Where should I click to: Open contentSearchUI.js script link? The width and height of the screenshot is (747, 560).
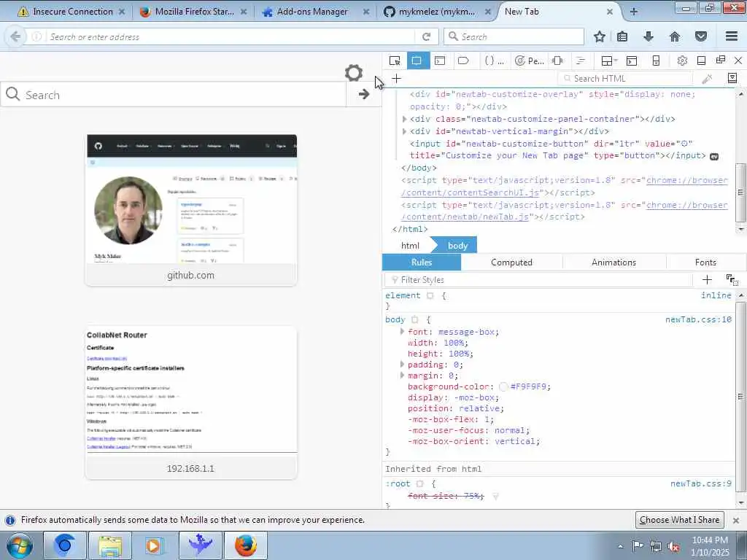point(565,186)
